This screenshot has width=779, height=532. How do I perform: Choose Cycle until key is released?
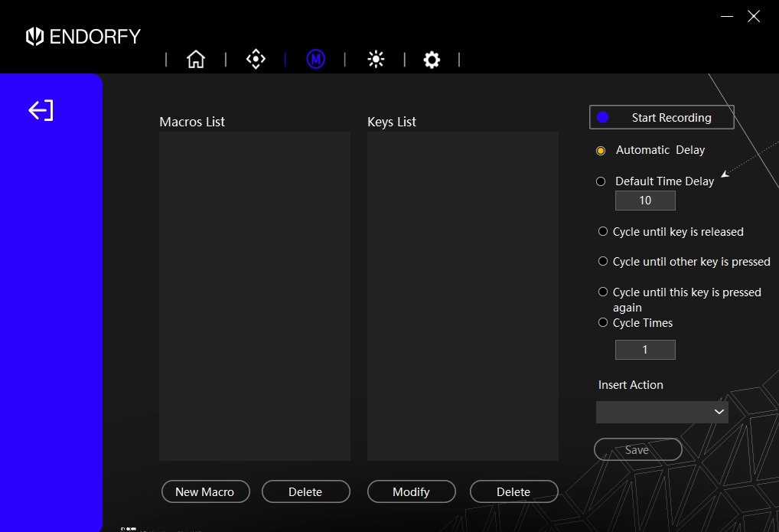pos(603,231)
